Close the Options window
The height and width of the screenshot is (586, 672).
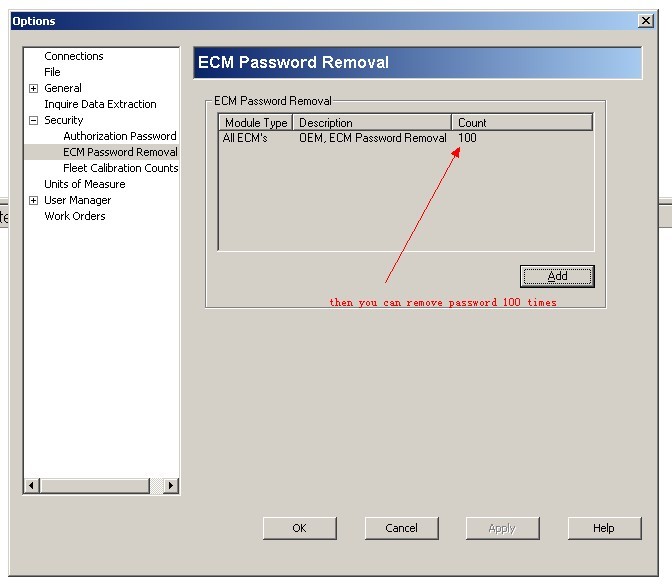pos(645,21)
